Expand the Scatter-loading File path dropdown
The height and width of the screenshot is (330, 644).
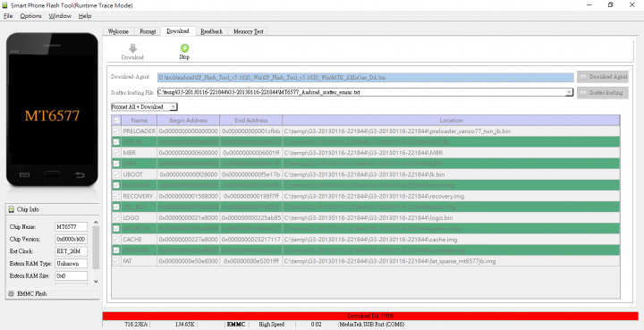[x=569, y=92]
